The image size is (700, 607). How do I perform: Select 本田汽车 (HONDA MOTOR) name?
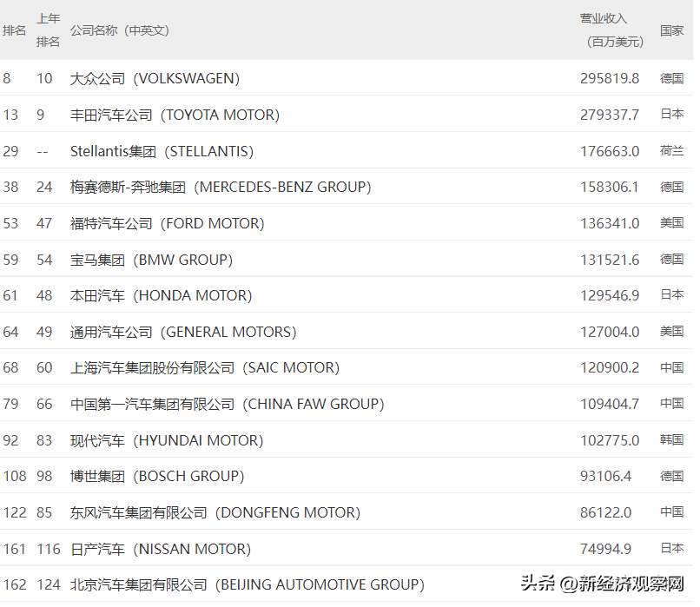(x=162, y=295)
